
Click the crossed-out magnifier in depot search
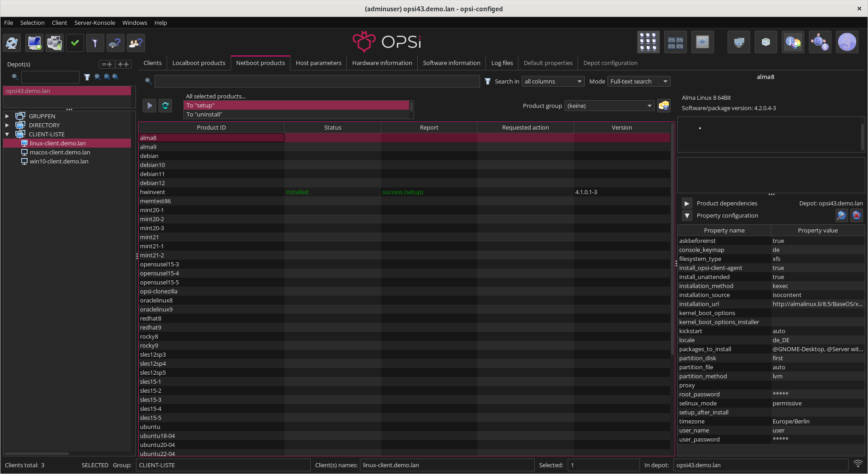(97, 77)
